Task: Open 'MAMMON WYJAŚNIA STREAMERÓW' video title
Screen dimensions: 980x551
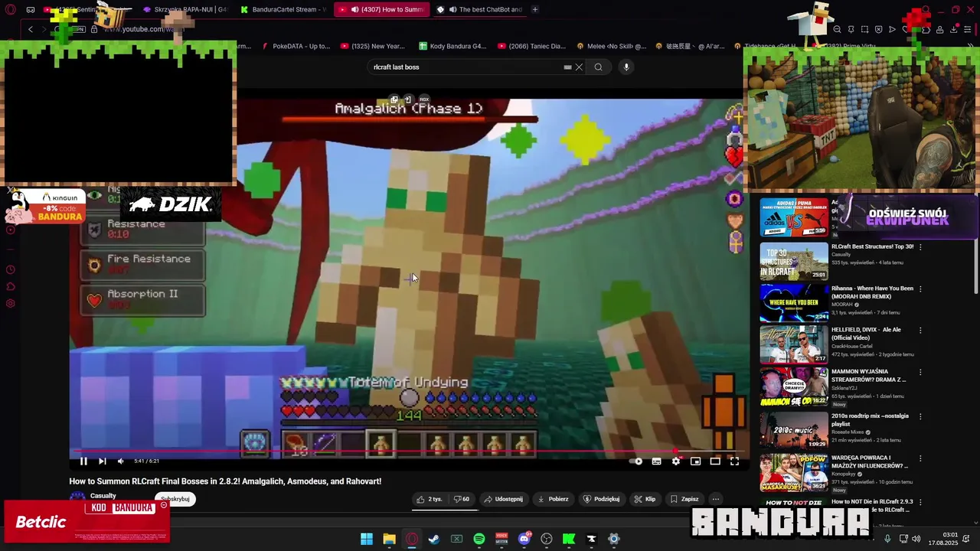Action: click(x=868, y=375)
